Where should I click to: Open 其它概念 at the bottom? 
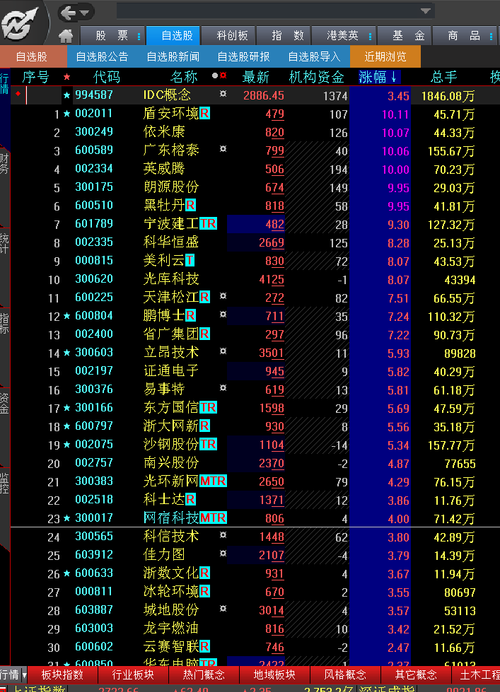(415, 675)
